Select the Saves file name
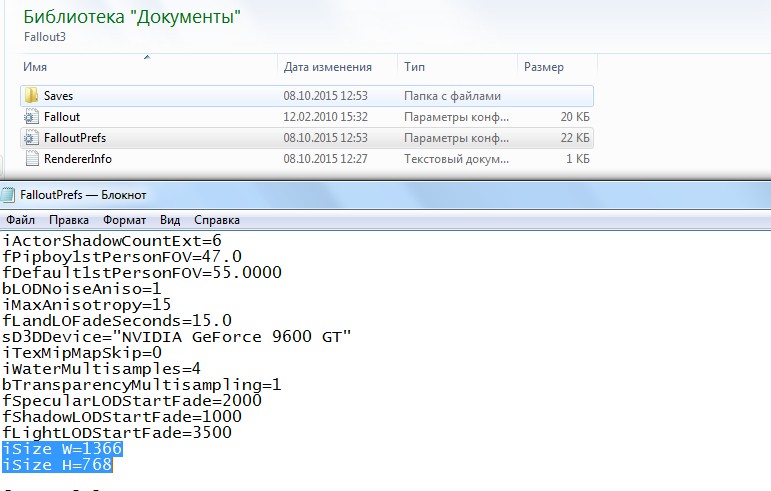Screen dimensions: 771x491 [59, 96]
